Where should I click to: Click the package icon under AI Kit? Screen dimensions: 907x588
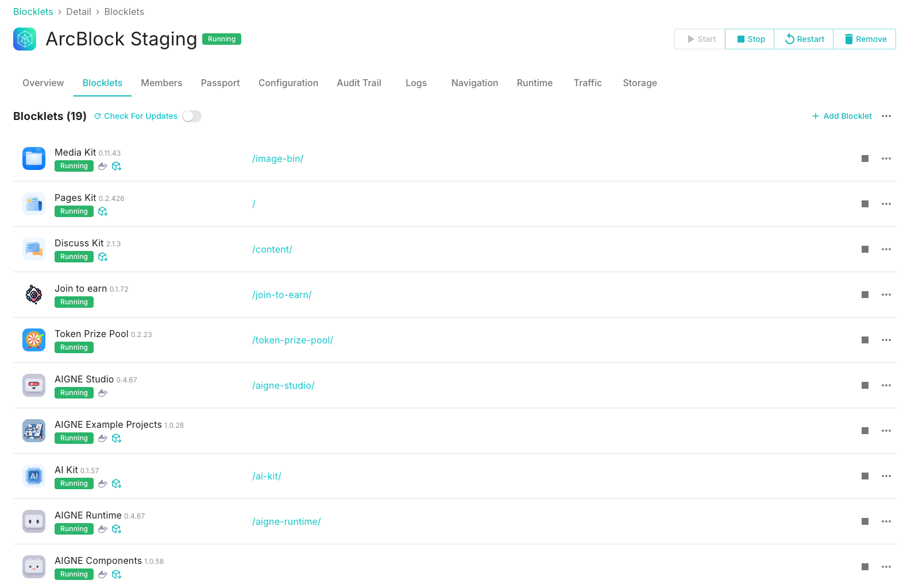point(117,483)
